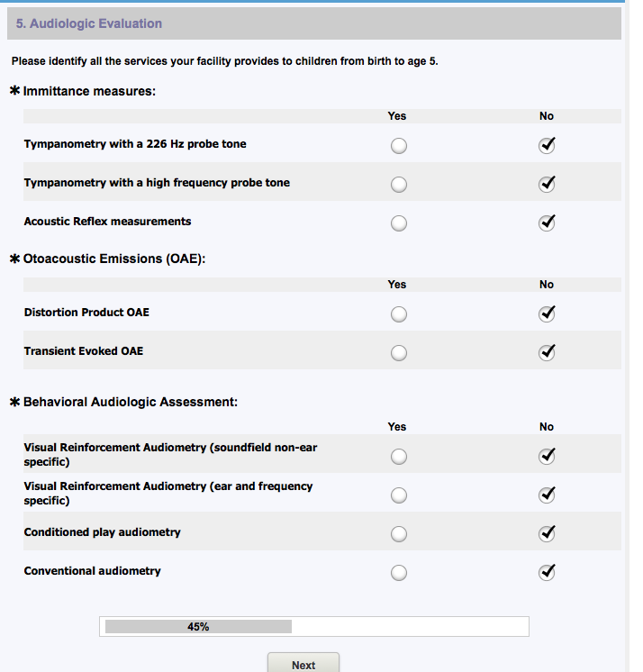This screenshot has width=643, height=672.
Task: Choose Yes for ear and frequency specific VRA
Action: [399, 495]
